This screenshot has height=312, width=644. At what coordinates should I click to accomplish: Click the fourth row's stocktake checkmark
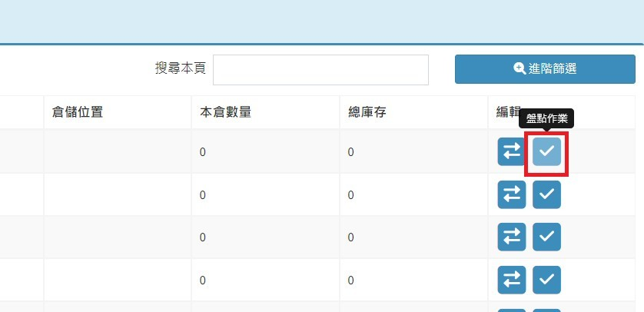tap(546, 280)
